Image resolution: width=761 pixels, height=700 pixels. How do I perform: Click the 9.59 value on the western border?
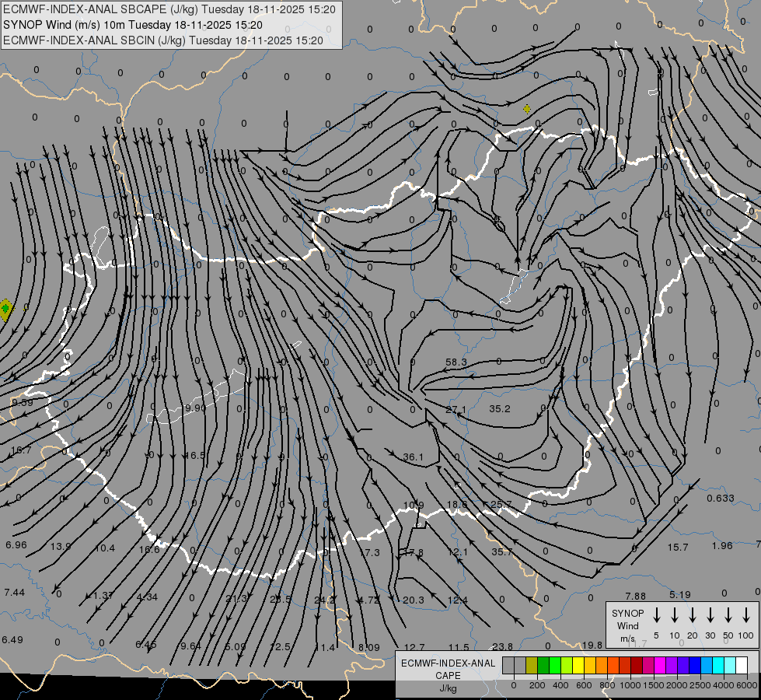[x=23, y=402]
